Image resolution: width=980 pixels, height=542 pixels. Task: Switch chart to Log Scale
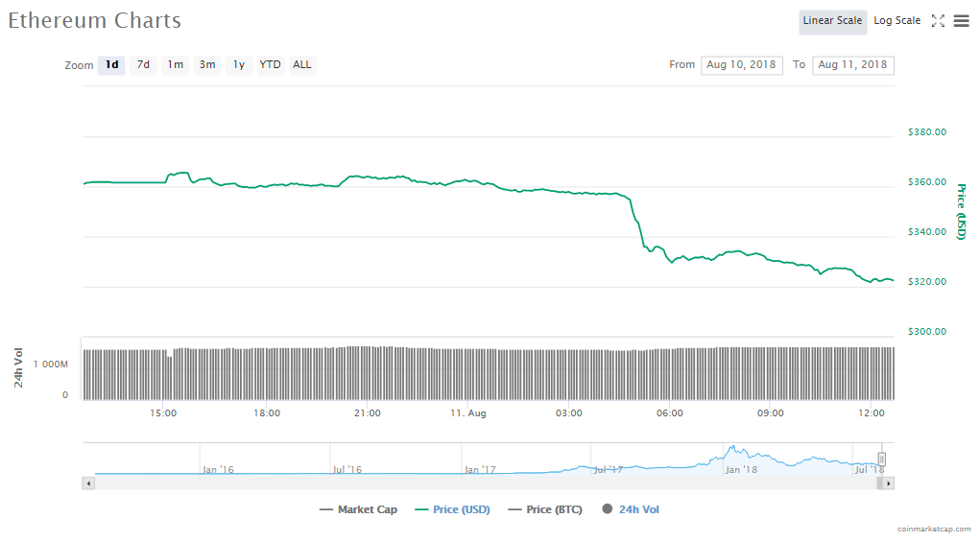click(896, 21)
